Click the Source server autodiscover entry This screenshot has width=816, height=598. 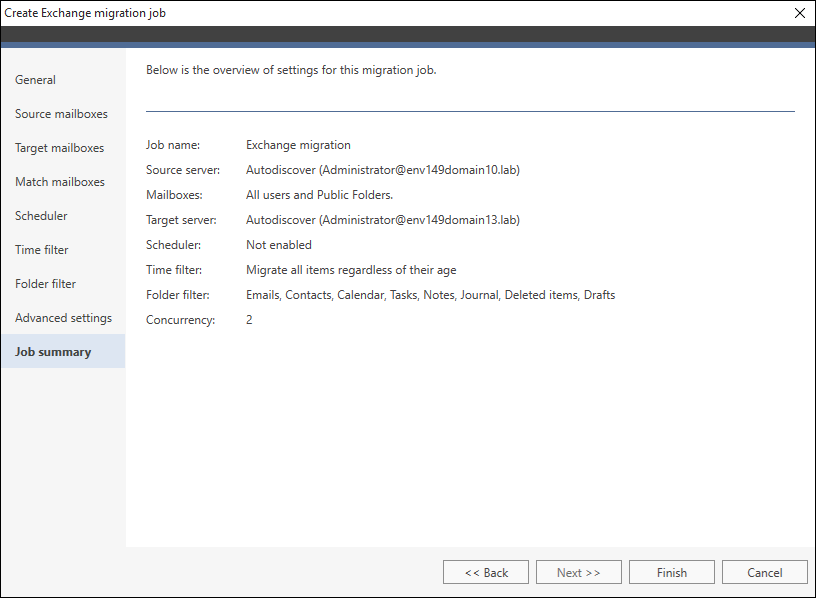pyautogui.click(x=383, y=169)
